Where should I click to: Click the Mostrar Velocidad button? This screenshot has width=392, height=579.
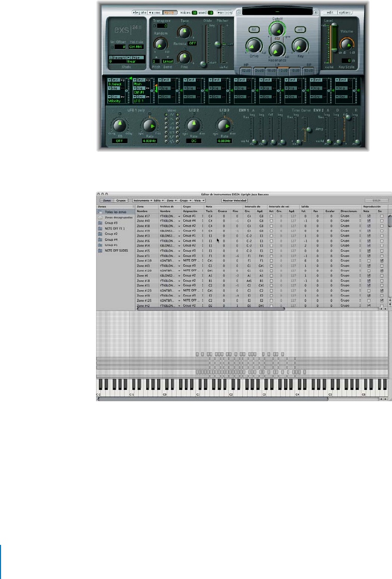pyautogui.click(x=234, y=201)
